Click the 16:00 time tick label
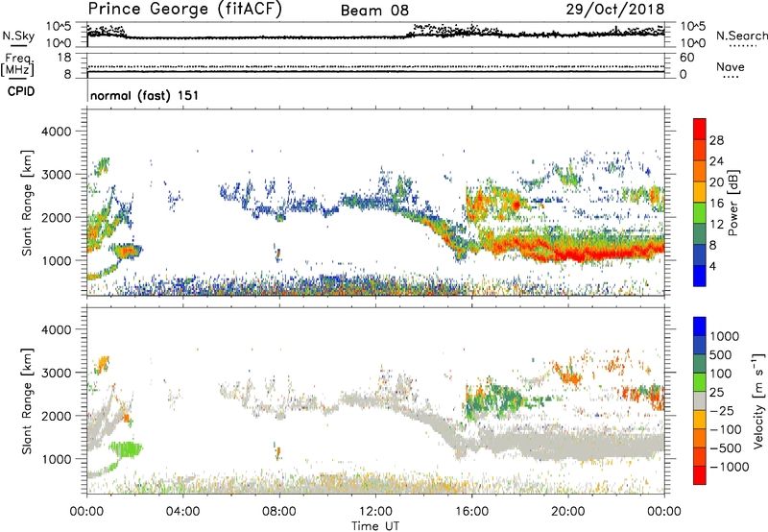Screen dimensions: 768x532 tap(471, 512)
